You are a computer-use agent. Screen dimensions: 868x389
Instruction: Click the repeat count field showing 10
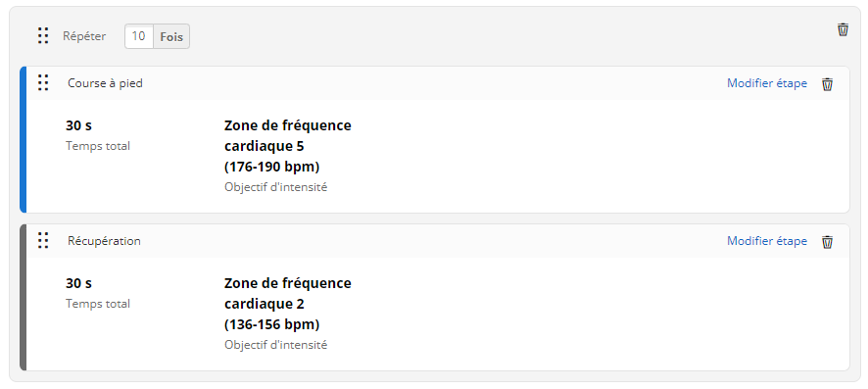click(139, 36)
